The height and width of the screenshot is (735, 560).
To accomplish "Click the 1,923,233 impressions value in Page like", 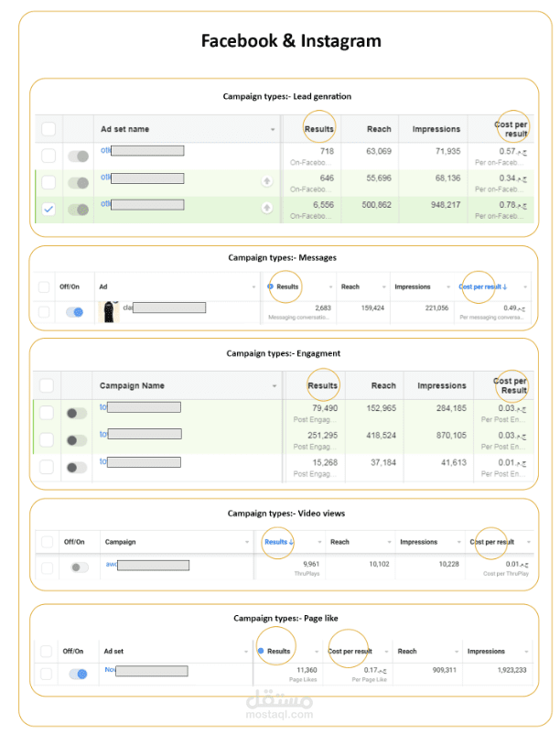I will 512,670.
